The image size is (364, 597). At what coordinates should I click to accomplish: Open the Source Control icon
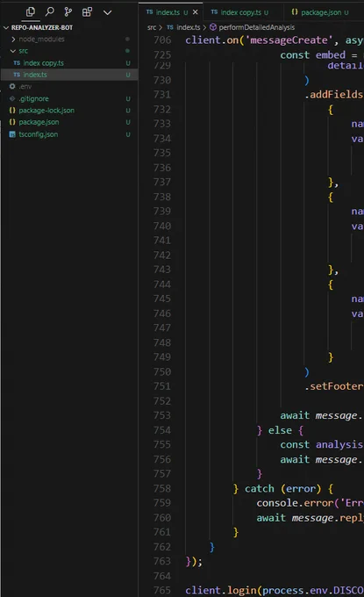click(68, 12)
